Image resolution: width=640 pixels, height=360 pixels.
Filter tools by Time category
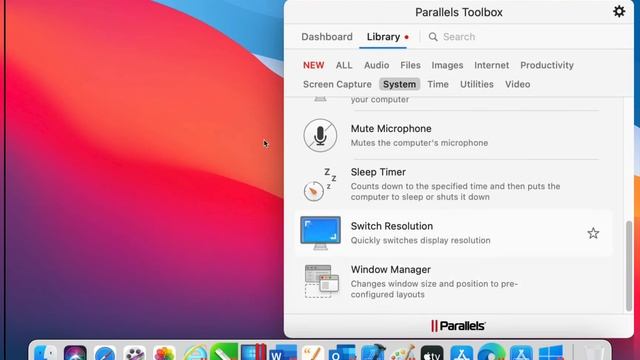point(438,84)
